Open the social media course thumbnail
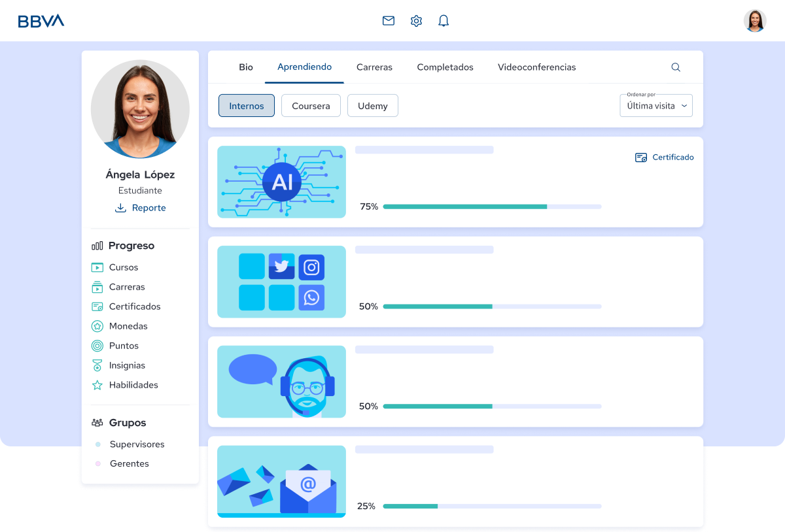 pos(281,282)
